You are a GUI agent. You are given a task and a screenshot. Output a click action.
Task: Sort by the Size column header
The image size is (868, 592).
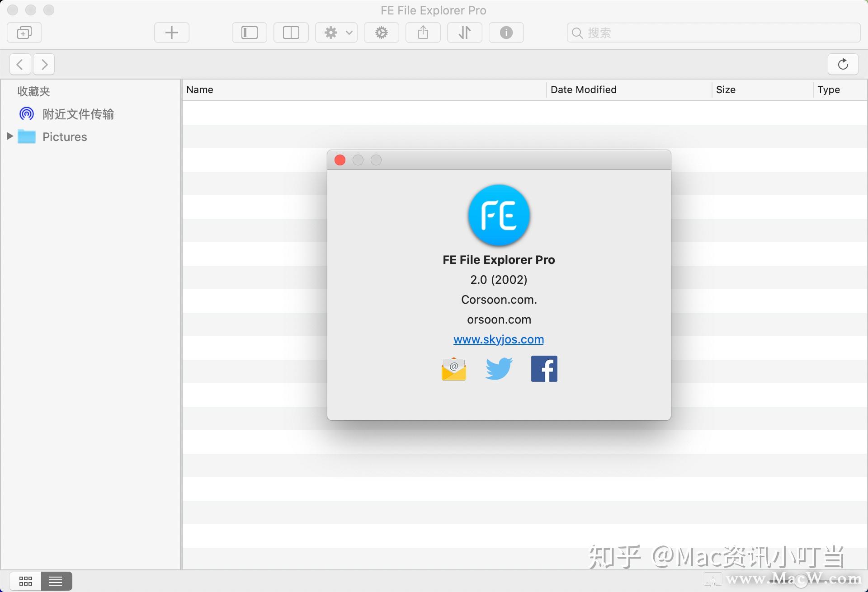(762, 89)
